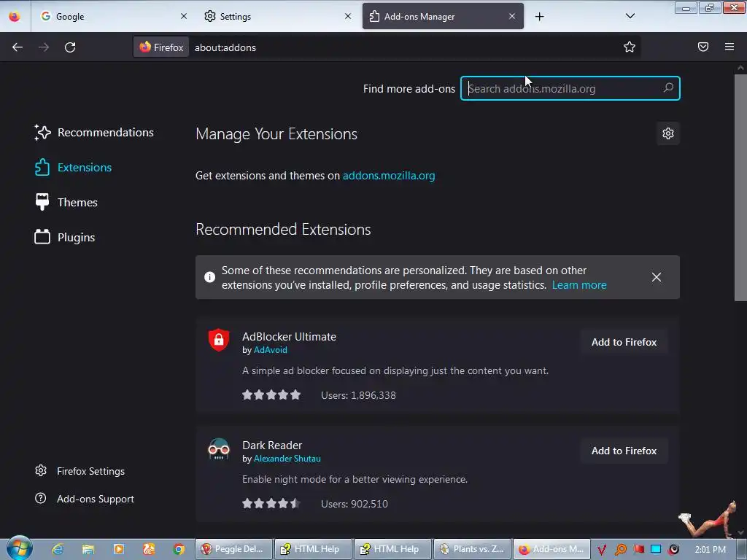
Task: Open the Pocket save icon
Action: 703,47
